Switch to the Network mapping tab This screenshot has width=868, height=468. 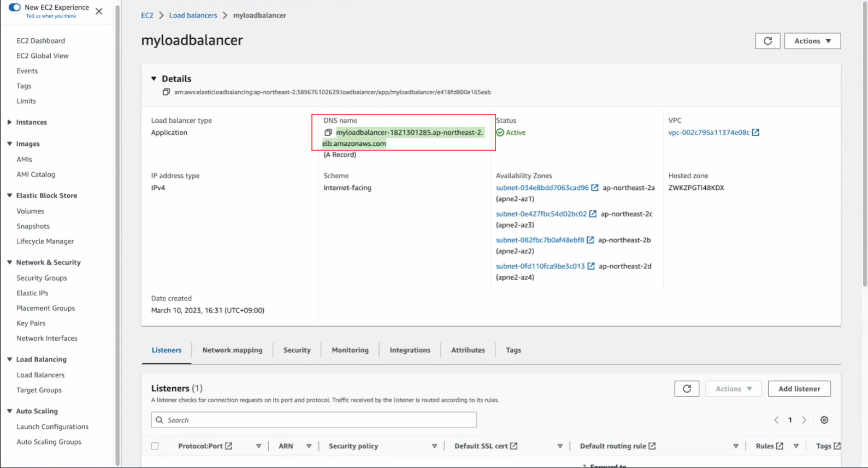coord(232,350)
